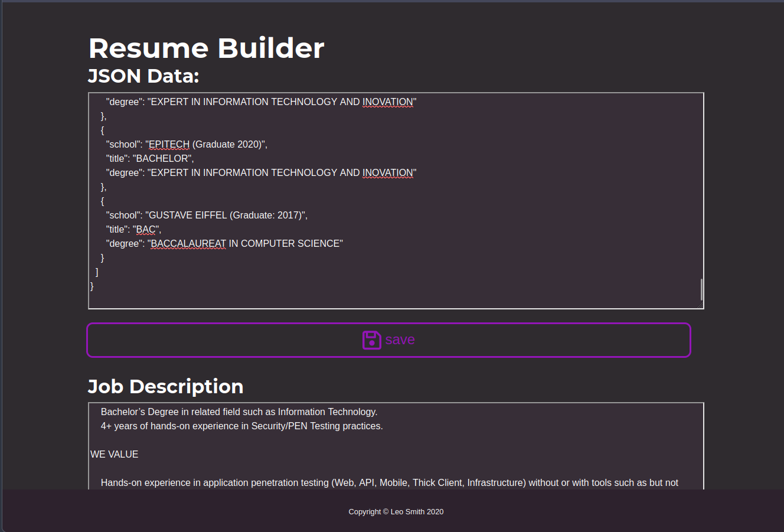Click the Copyright Leo Smith 2020 footer text
Viewport: 784px width, 532px height.
[x=396, y=511]
